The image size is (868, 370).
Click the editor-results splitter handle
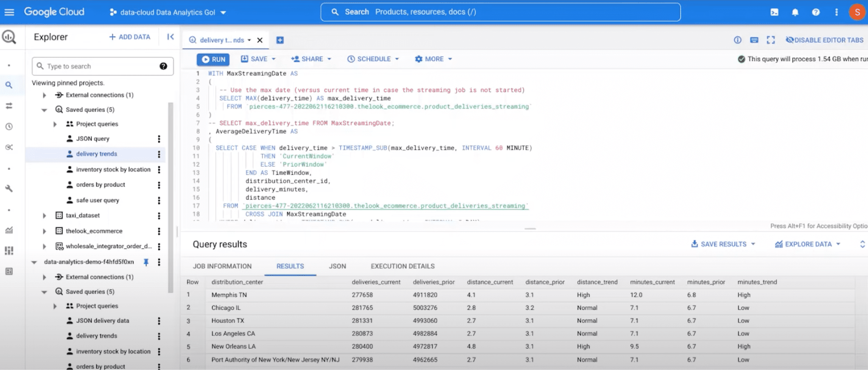click(x=530, y=229)
